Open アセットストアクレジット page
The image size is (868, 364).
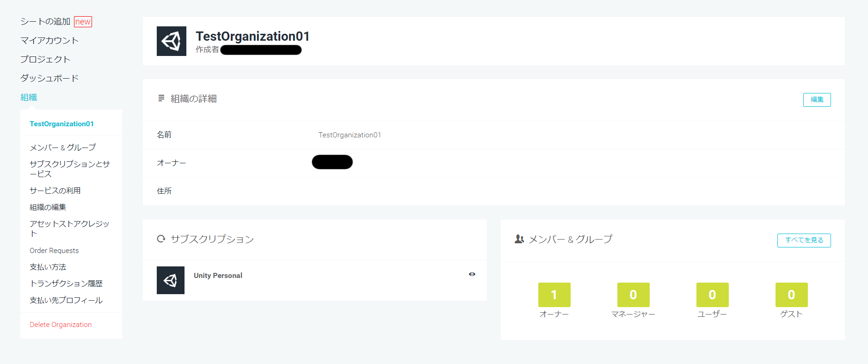pos(69,228)
